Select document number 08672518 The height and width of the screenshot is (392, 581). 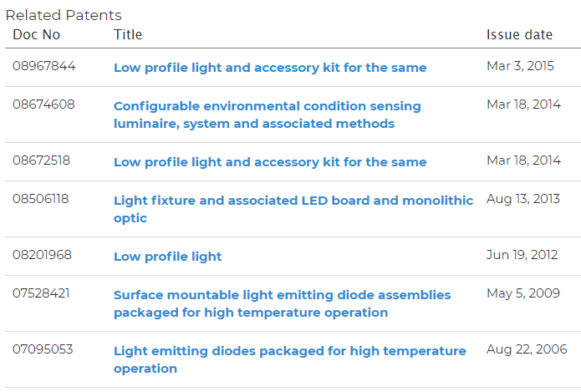(x=41, y=160)
